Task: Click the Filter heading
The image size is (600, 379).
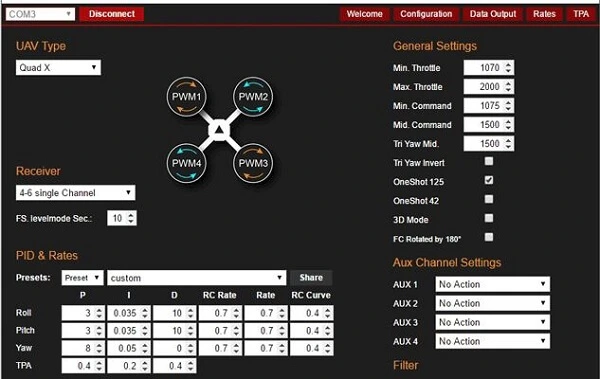Action: pos(406,365)
